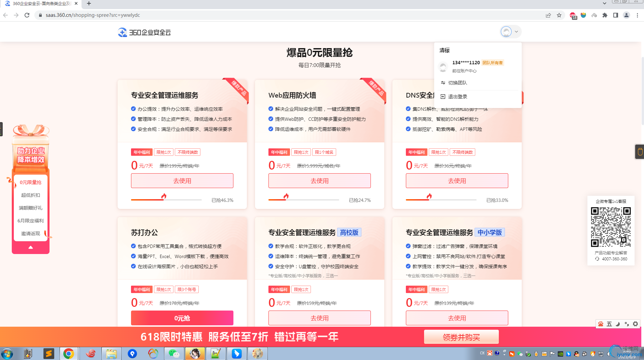Click the 33.0% claimed progress bar
Viewport: 644px width, 360px height.
441,200
